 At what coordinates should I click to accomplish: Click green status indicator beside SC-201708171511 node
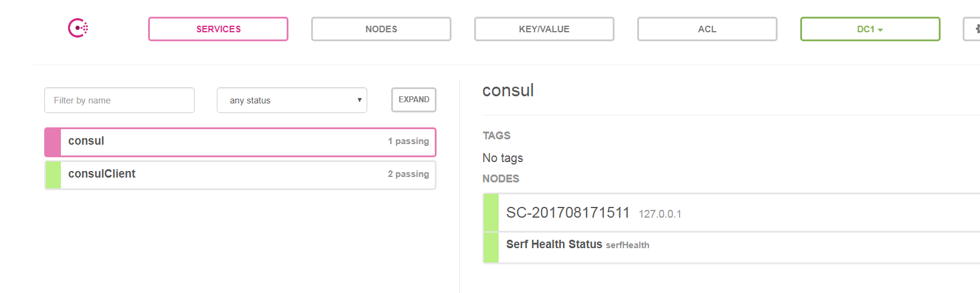pyautogui.click(x=491, y=213)
